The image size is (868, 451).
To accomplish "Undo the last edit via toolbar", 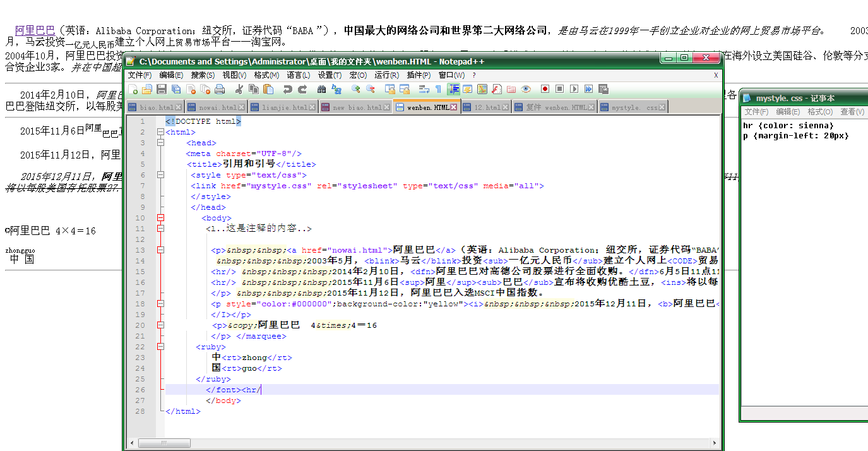I will coord(288,89).
